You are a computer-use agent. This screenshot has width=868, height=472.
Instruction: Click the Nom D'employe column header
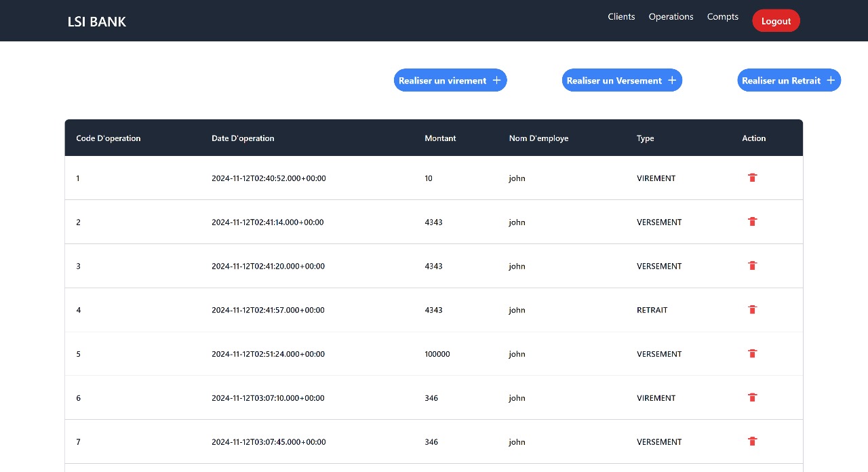tap(538, 138)
